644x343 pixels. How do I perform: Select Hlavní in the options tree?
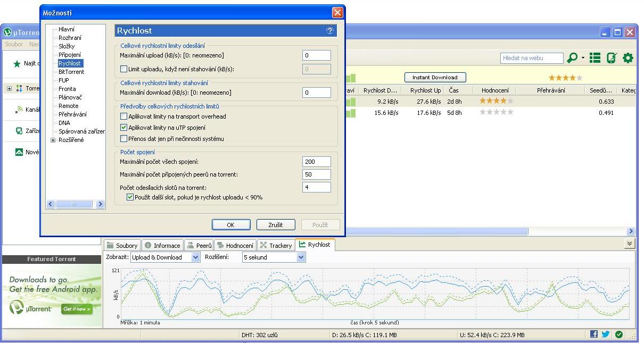pos(67,29)
